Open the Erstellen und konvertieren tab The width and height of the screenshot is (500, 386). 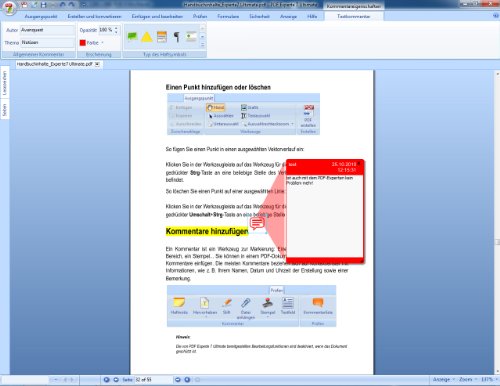click(x=94, y=16)
